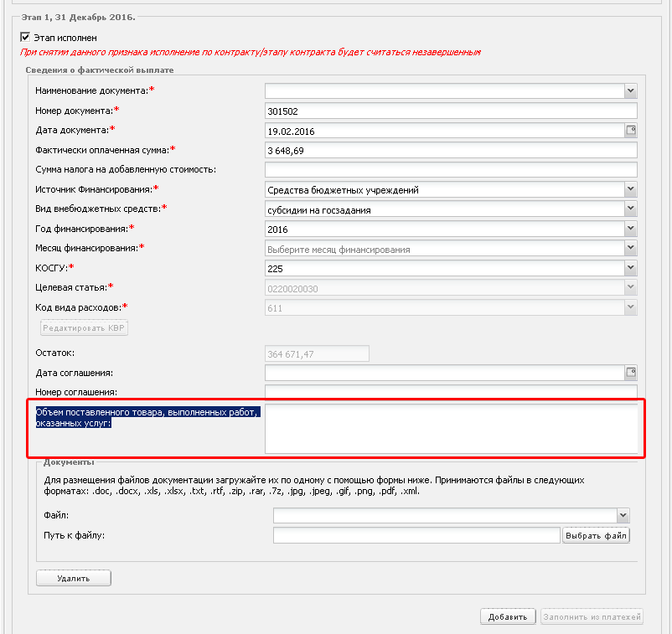
Task: Expand the КОСГУ dropdown
Action: [x=630, y=269]
